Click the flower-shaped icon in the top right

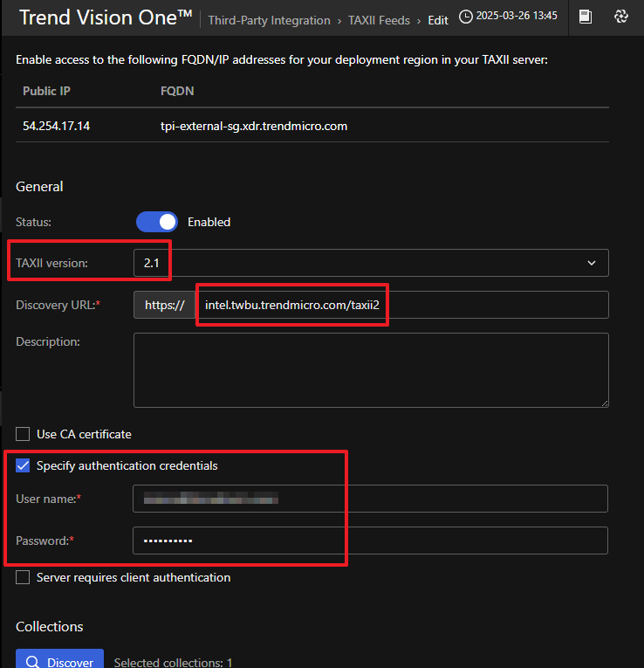pos(621,17)
